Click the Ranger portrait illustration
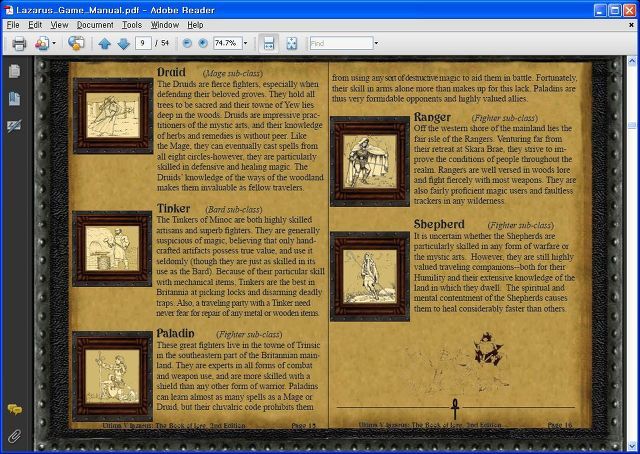 point(370,161)
